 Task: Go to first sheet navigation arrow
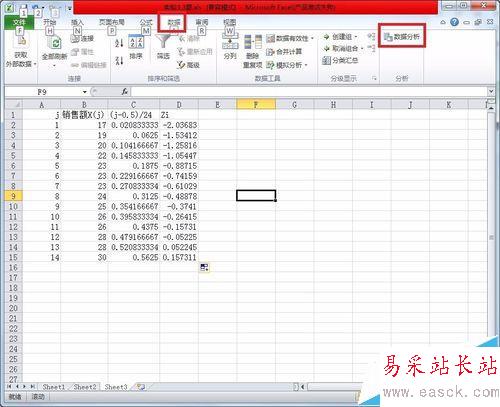[9, 387]
